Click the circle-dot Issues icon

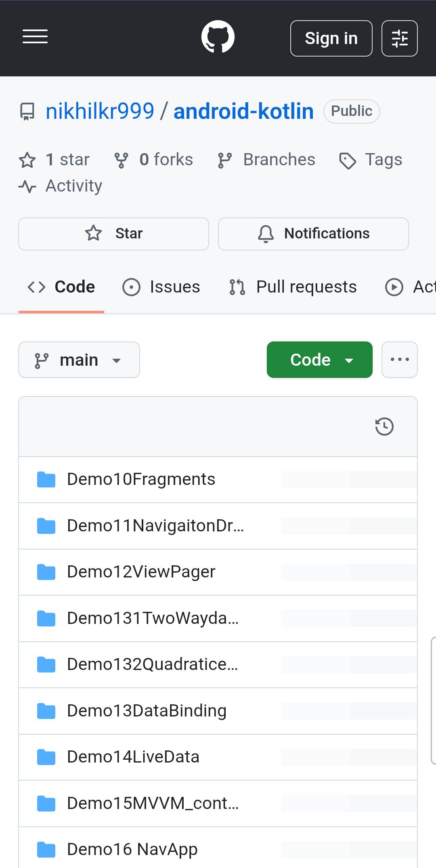click(x=132, y=287)
